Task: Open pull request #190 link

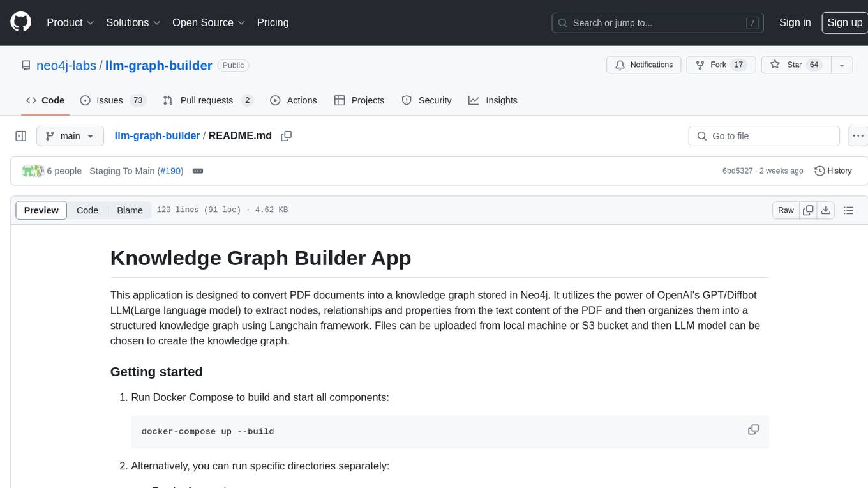Action: point(170,171)
